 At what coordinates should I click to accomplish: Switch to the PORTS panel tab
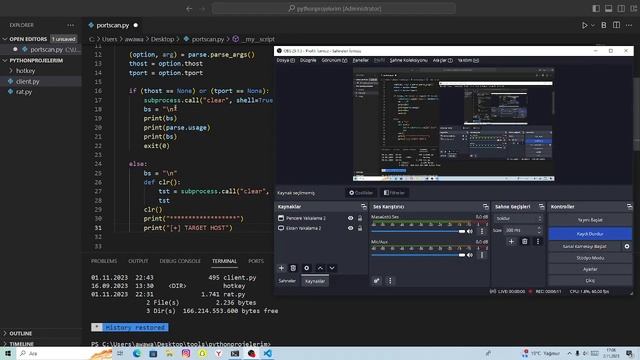[x=256, y=261]
